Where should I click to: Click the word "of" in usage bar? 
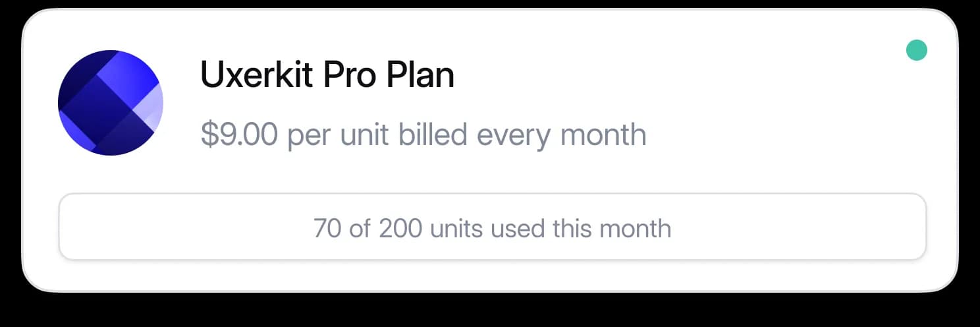pos(360,229)
